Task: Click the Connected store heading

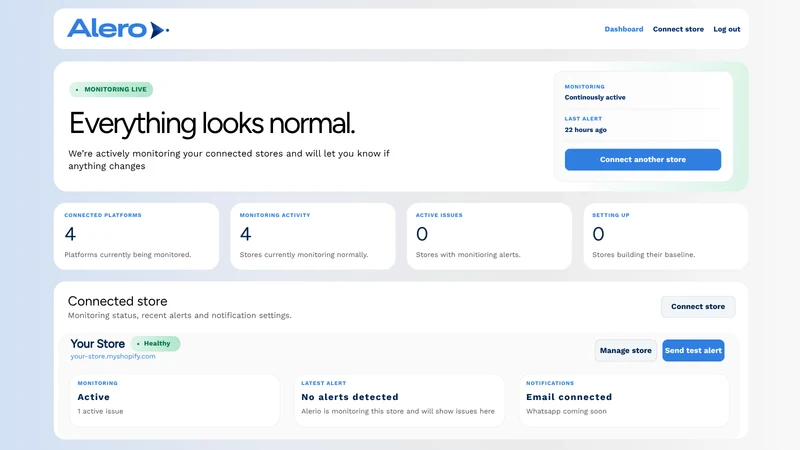Action: 117,301
